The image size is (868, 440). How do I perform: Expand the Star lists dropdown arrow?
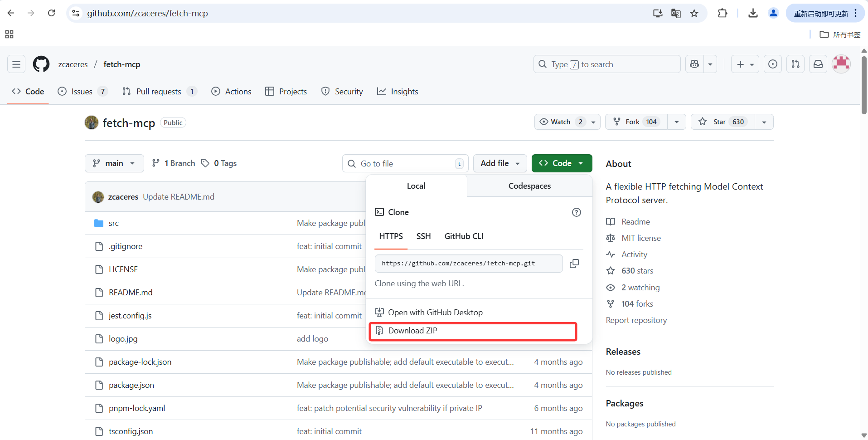[x=764, y=122]
